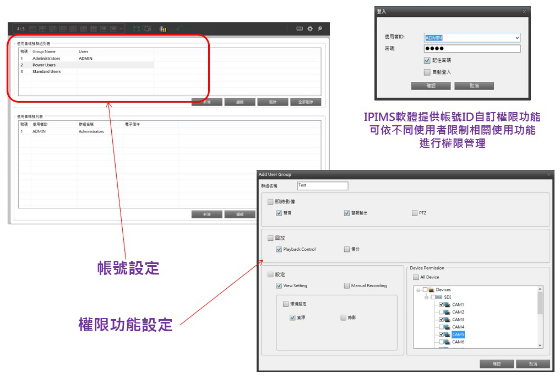Uncheck the View Setting checkbox

coord(279,286)
